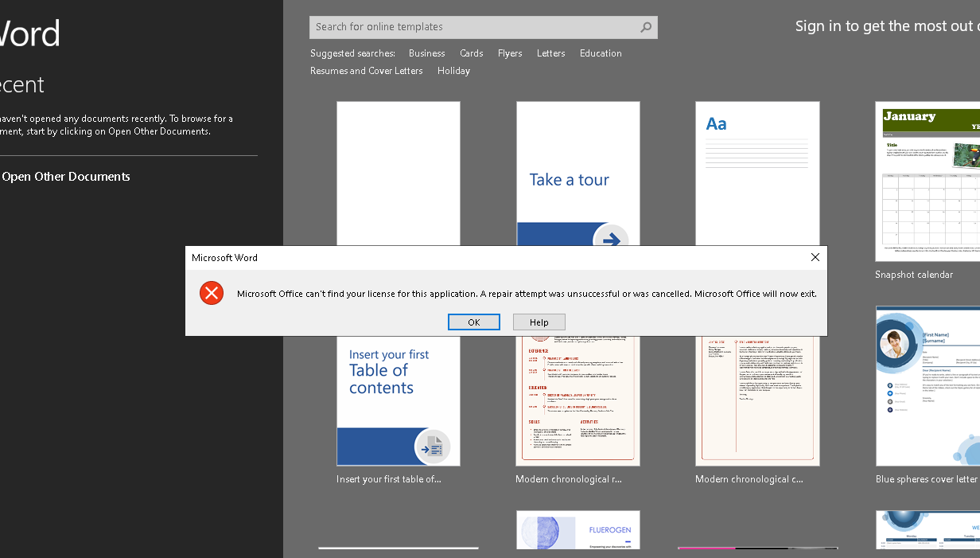Click OK in the license error dialog
980x558 pixels.
pos(474,322)
